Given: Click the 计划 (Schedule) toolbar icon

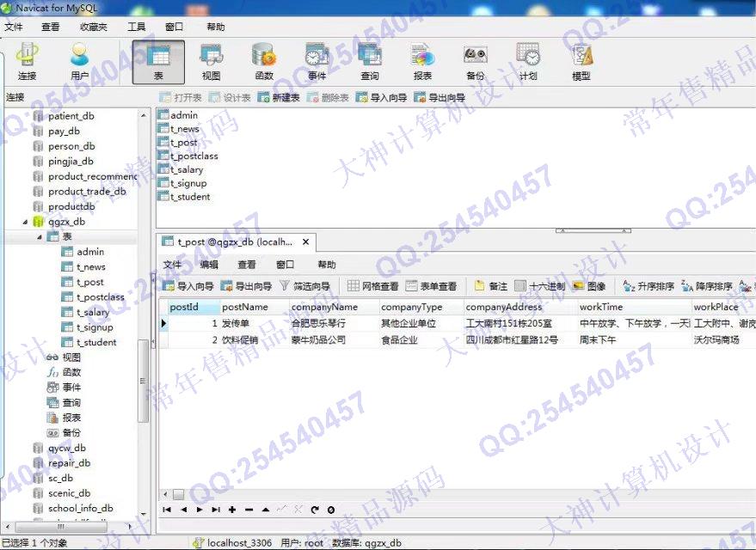Looking at the screenshot, I should 528,62.
